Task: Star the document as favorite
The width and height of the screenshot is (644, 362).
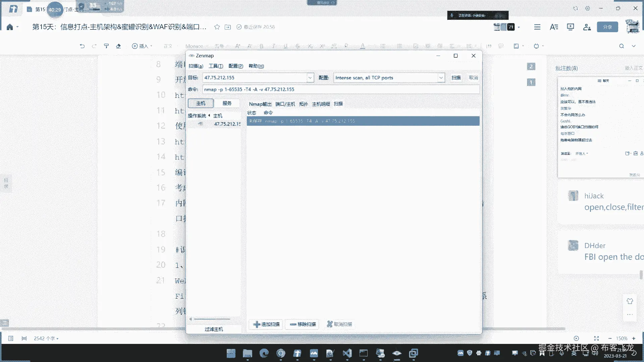Action: (x=217, y=27)
